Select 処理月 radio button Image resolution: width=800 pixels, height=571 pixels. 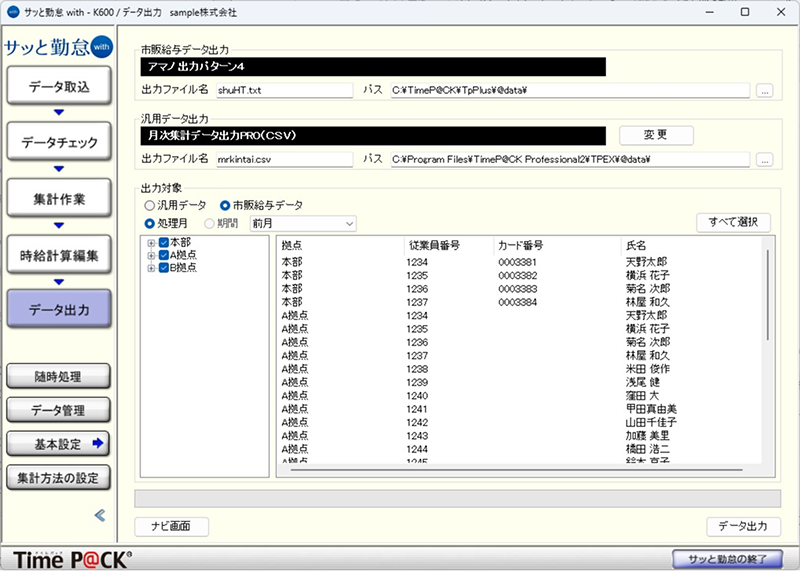tap(166, 224)
